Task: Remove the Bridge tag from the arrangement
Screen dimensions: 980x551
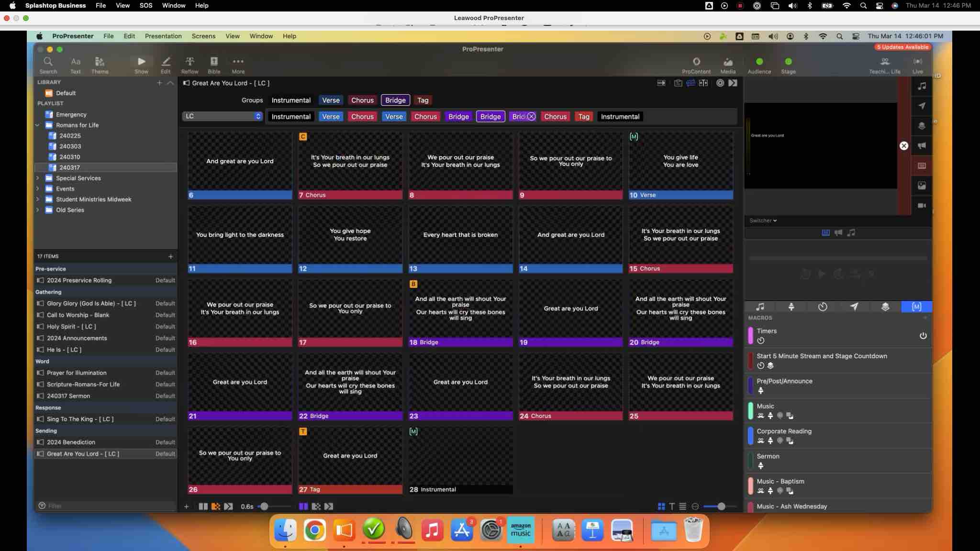Action: click(x=531, y=116)
